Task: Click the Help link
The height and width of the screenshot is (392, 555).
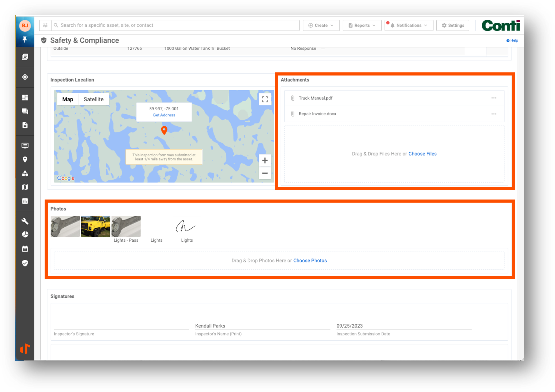Action: pyautogui.click(x=512, y=40)
